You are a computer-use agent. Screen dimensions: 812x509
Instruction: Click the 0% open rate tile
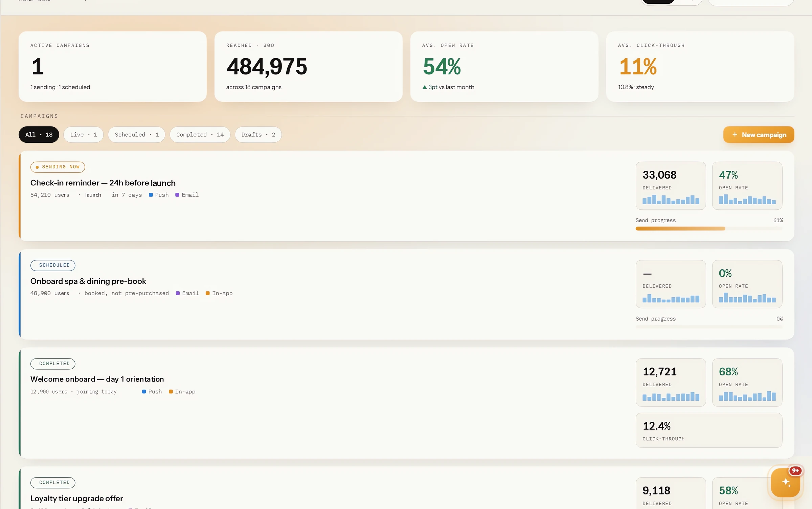coord(747,284)
